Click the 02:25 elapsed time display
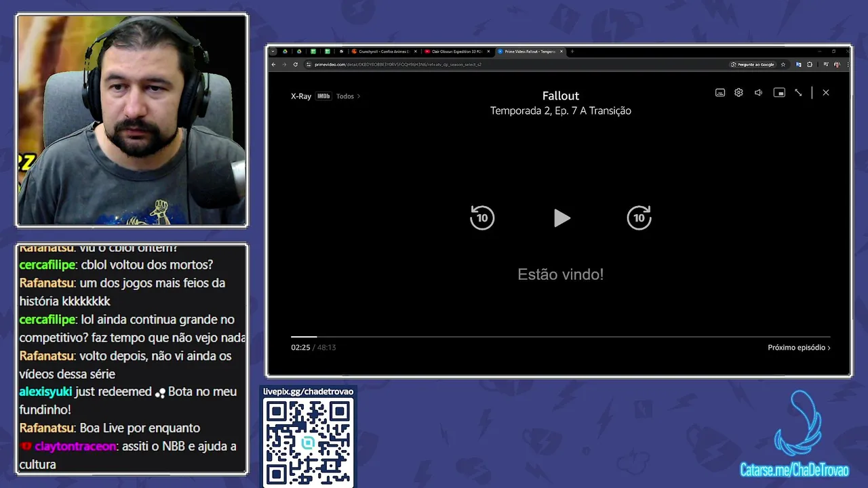Image resolution: width=868 pixels, height=488 pixels. pos(300,348)
